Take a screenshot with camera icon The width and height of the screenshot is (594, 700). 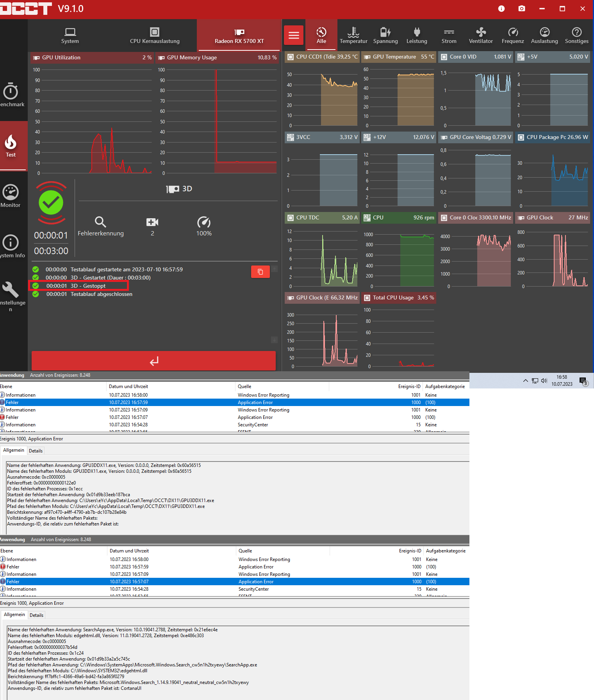tap(522, 9)
